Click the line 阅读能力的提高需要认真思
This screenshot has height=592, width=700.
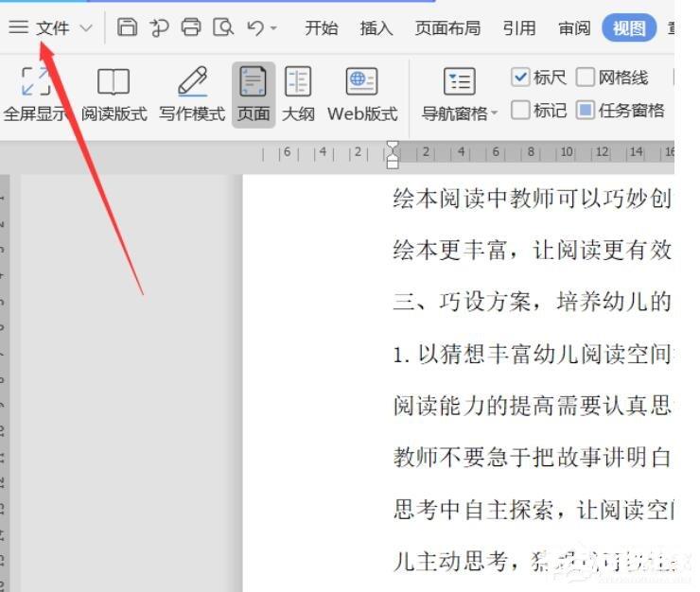[533, 406]
